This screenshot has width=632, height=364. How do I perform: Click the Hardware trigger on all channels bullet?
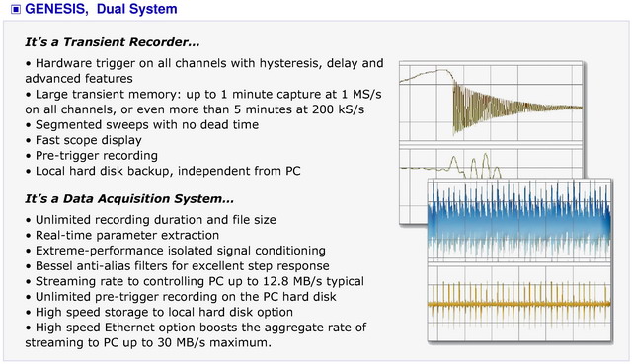tap(204, 71)
